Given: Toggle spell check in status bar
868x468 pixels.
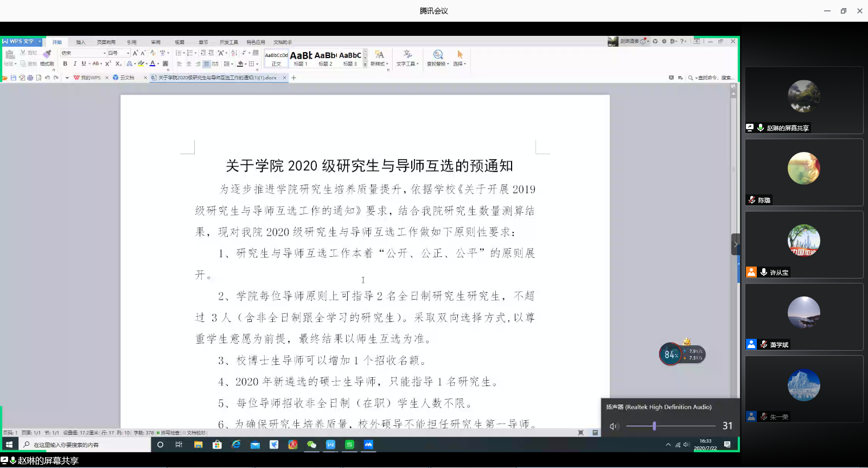Looking at the screenshot, I should point(169,433).
